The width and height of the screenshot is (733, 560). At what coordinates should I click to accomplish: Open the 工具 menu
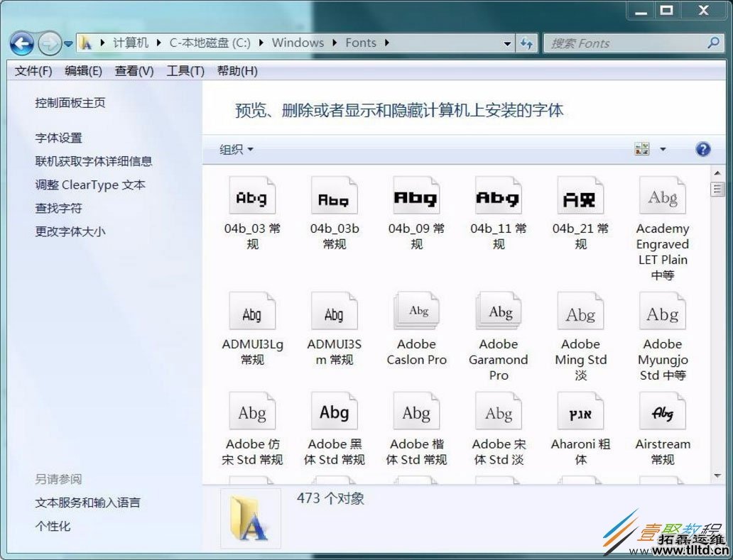click(185, 70)
